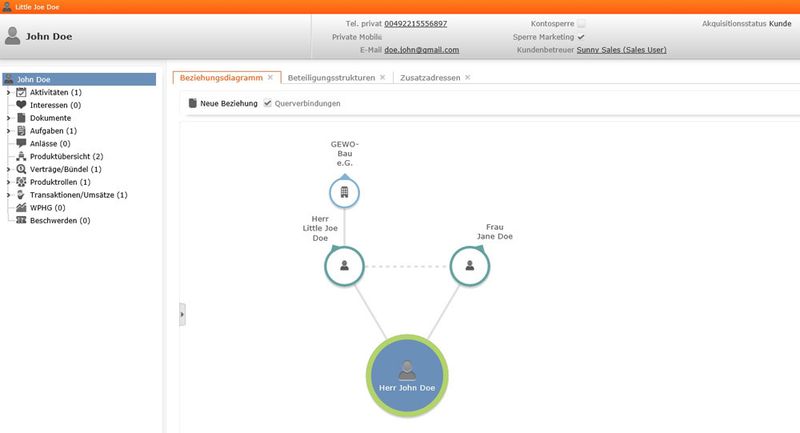800x433 pixels.
Task: Click person icon in orange title bar
Action: [7, 7]
